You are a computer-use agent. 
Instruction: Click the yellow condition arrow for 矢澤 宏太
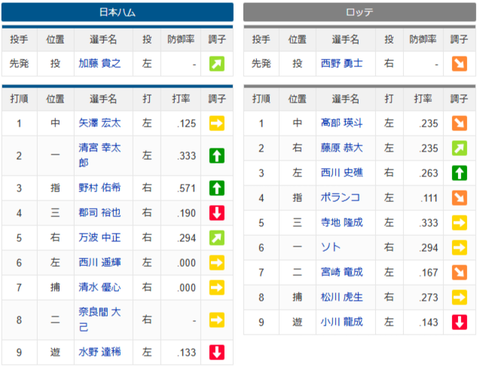coord(217,123)
